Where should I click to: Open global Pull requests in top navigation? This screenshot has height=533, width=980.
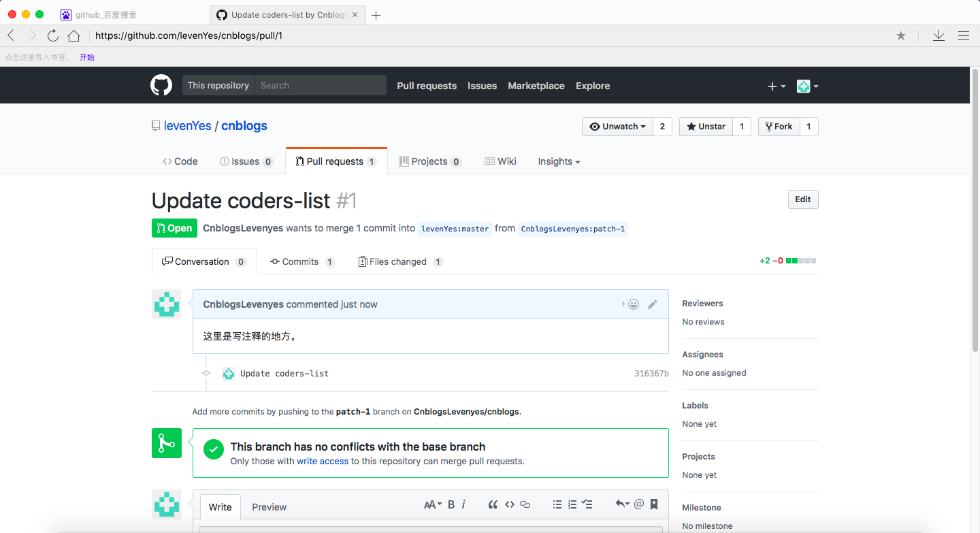(427, 86)
